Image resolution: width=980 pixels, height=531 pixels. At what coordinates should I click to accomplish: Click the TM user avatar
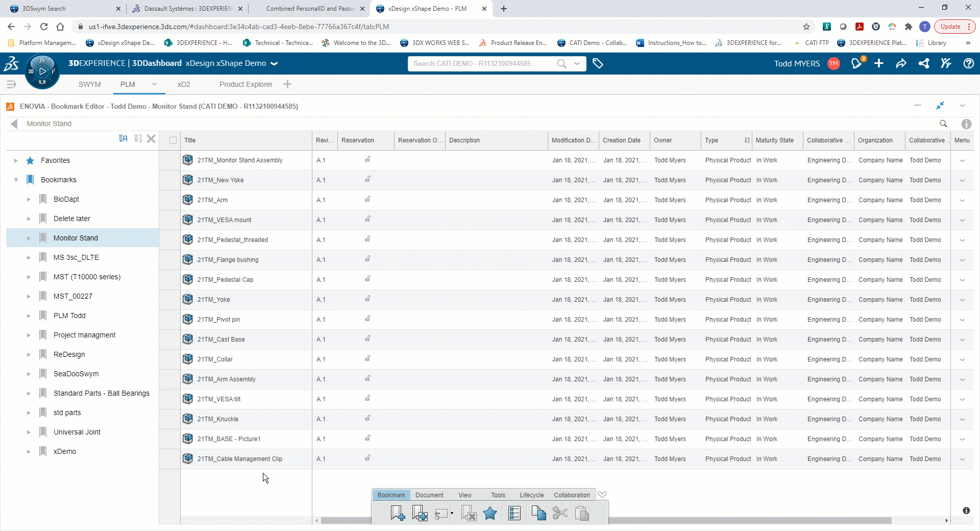tap(834, 63)
